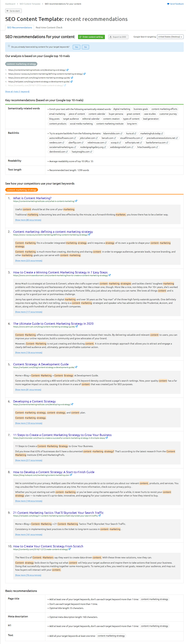Open external link icon for rival 2 i-scoop.eu in top rivals list
Image resolution: width=186 pixels, height=644 pixels.
[84, 74]
